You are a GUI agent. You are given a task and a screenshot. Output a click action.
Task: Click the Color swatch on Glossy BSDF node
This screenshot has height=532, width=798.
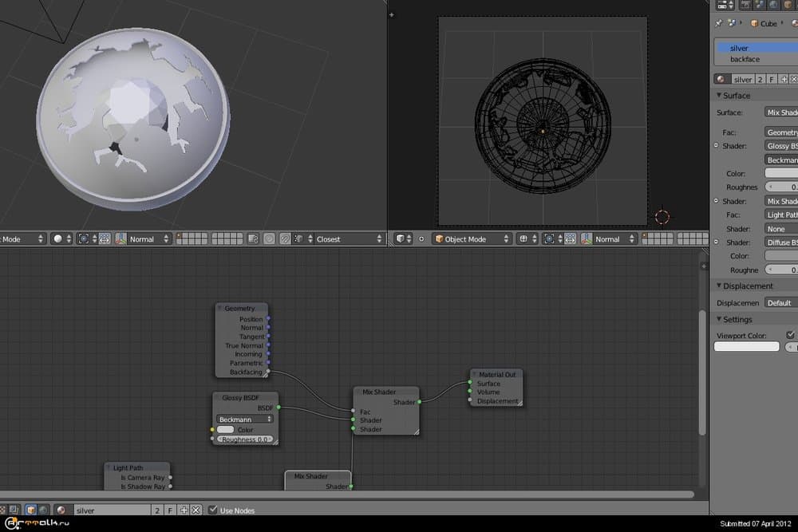pos(226,430)
